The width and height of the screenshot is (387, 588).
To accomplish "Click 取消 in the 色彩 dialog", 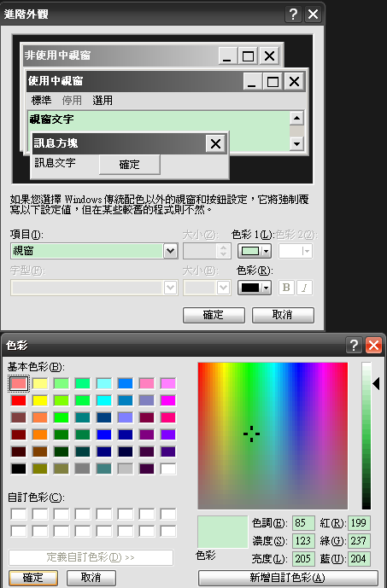I will 91,578.
